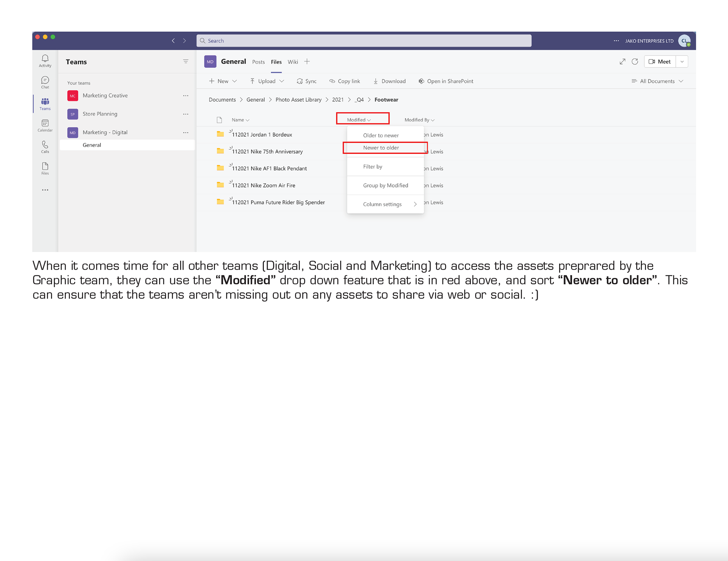Click the refresh tab icon
The width and height of the screenshot is (728, 561).
click(x=635, y=61)
